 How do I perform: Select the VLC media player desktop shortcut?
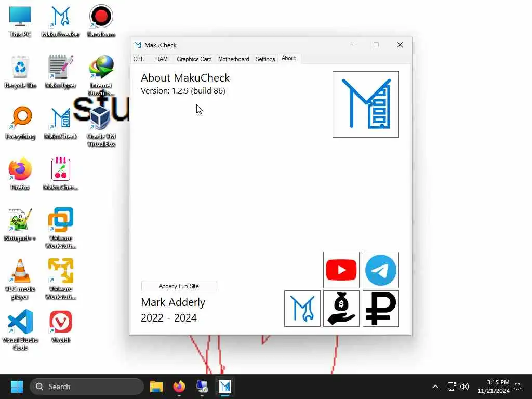click(20, 279)
